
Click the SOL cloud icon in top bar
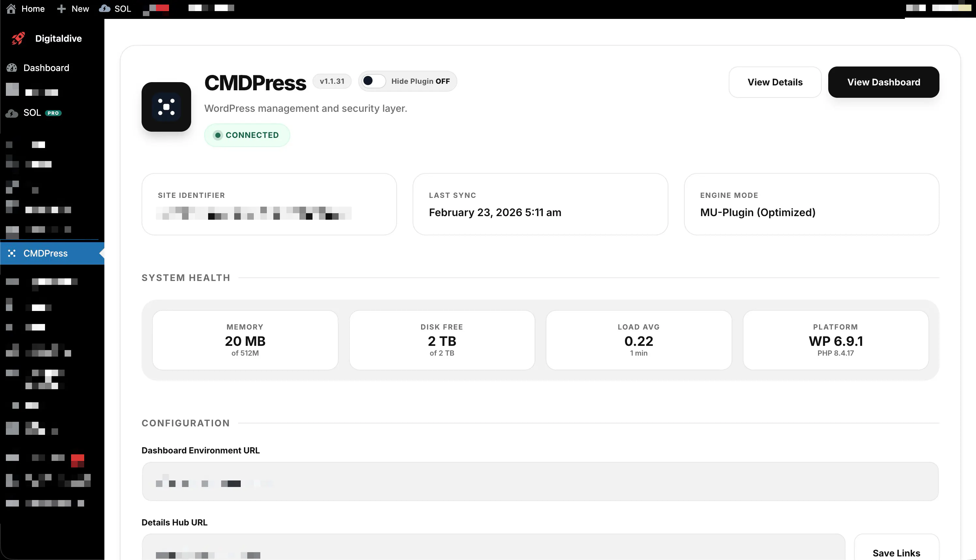tap(104, 8)
